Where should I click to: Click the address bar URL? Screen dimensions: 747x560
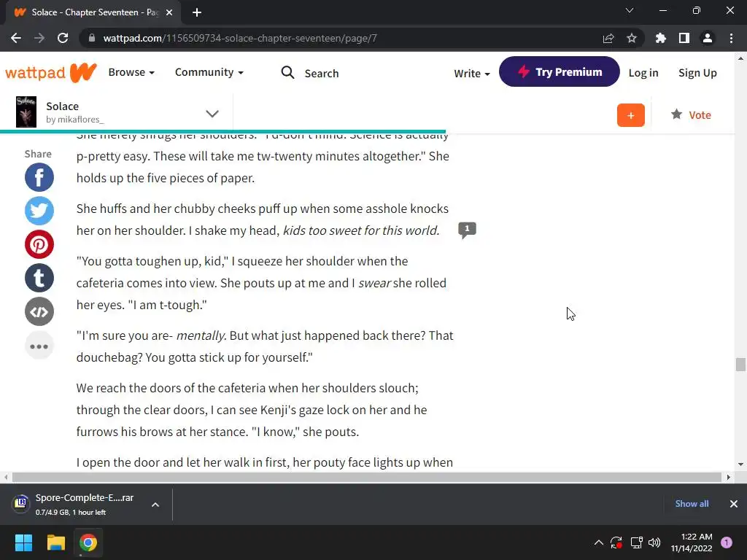[x=240, y=38]
